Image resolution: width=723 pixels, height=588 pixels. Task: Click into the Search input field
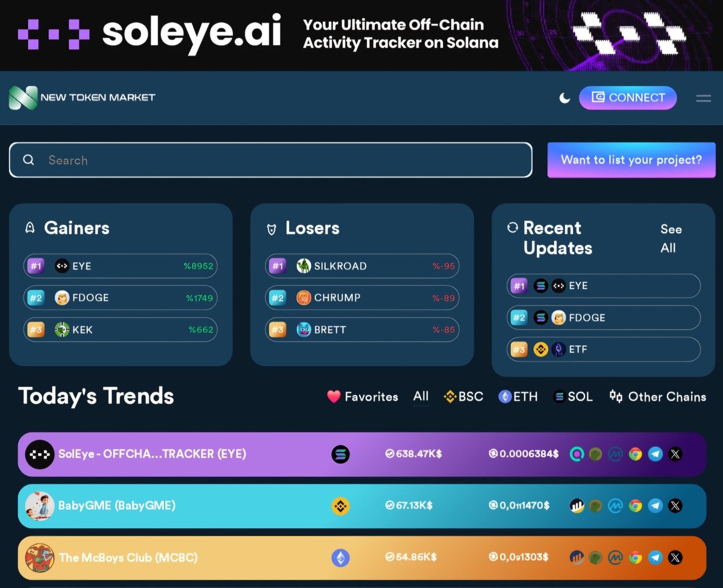tap(271, 160)
